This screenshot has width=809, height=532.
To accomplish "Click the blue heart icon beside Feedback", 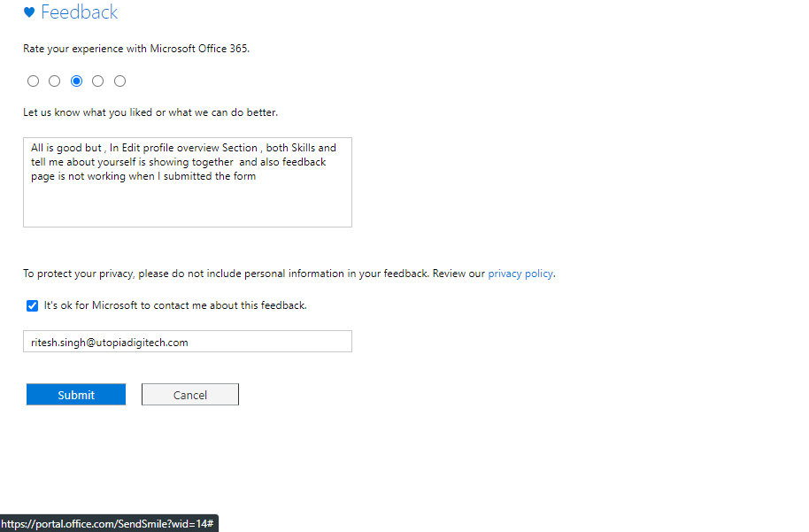I will (29, 12).
